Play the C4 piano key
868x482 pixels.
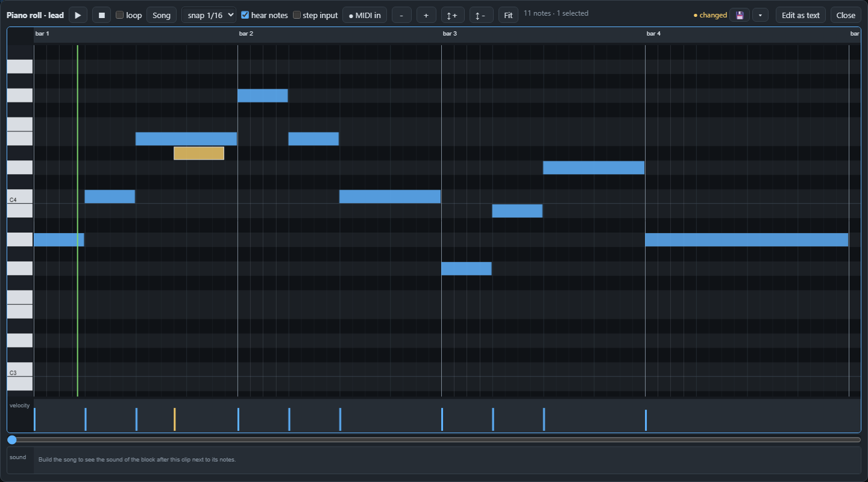point(20,196)
